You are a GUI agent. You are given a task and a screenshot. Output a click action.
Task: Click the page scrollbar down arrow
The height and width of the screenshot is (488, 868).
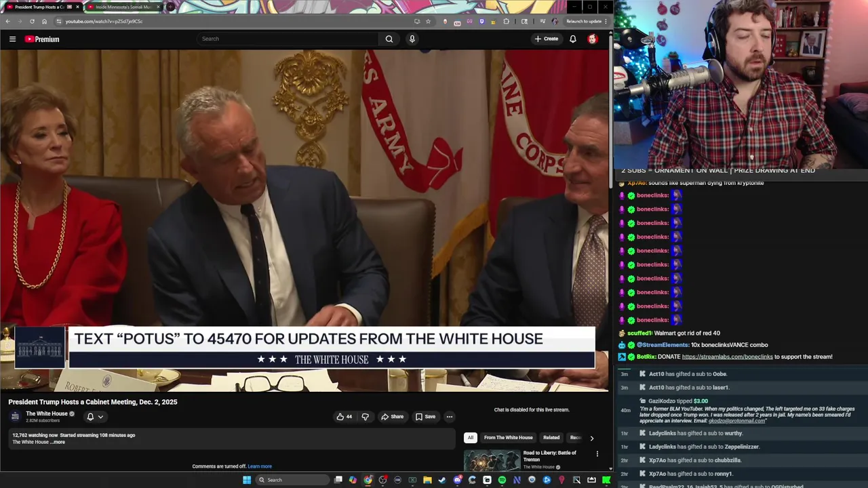(611, 468)
